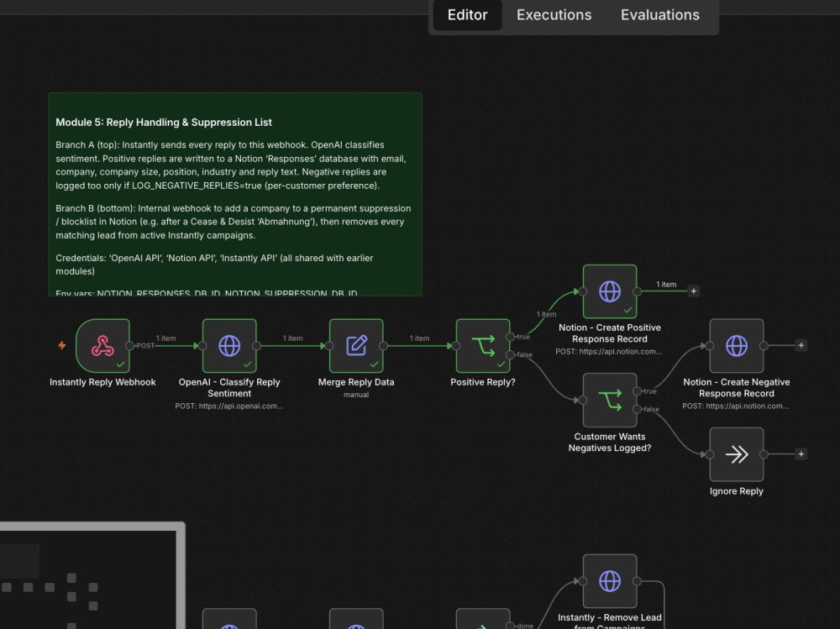Click the webhook trigger lightning bolt icon

[62, 346]
